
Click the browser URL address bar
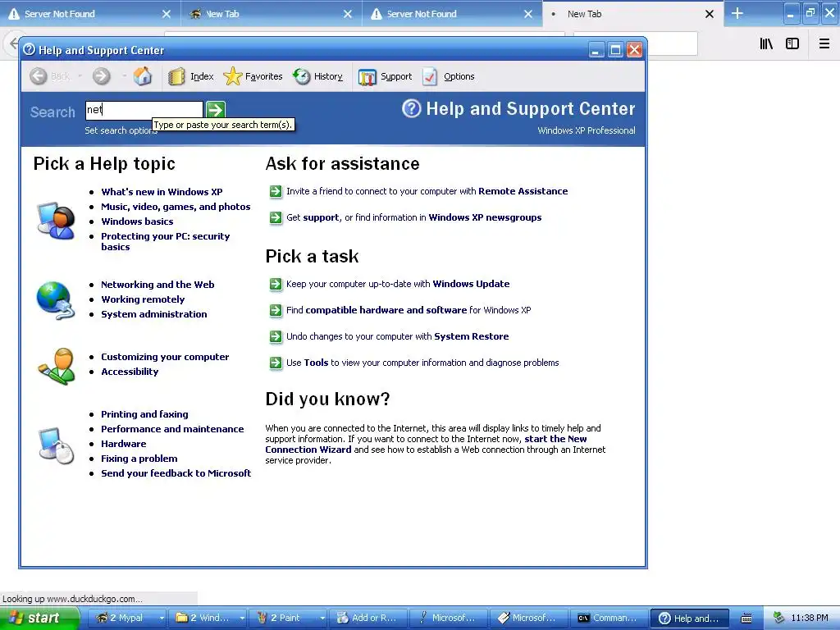point(364,34)
